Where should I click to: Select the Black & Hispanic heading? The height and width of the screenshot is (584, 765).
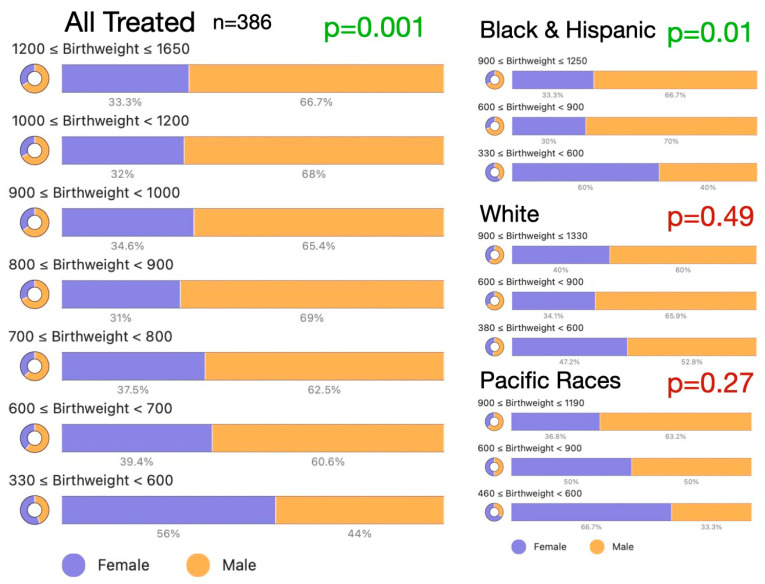pyautogui.click(x=567, y=30)
